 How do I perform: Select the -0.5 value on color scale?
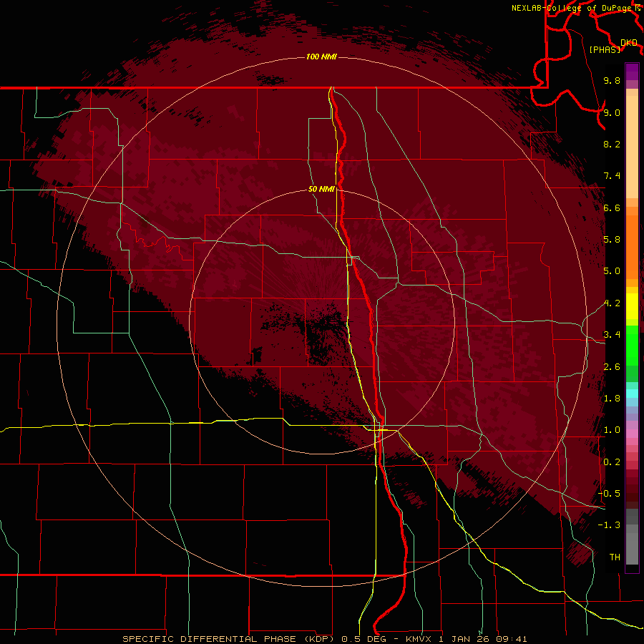[x=610, y=494]
